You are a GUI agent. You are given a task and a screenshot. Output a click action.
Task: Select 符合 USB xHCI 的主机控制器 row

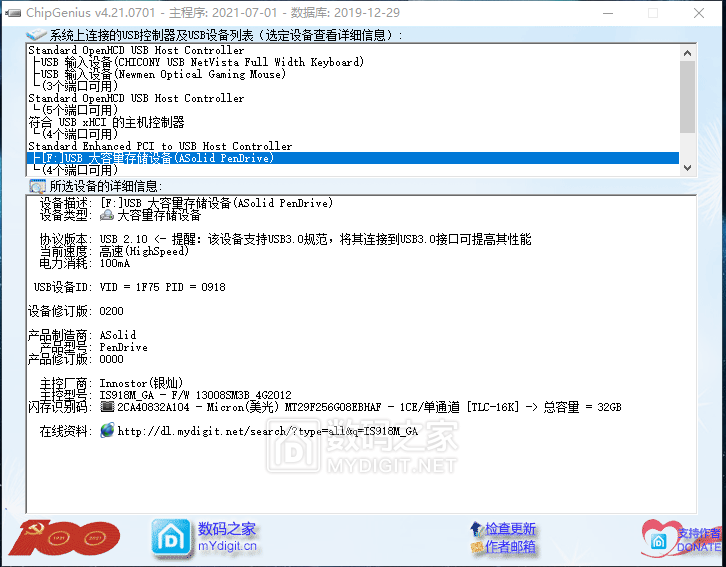tap(106, 122)
